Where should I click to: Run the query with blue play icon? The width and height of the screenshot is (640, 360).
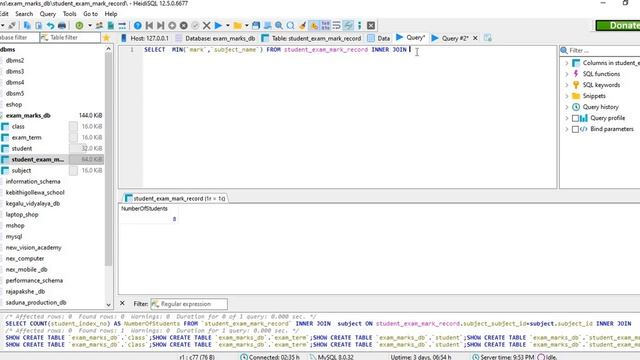(x=218, y=25)
